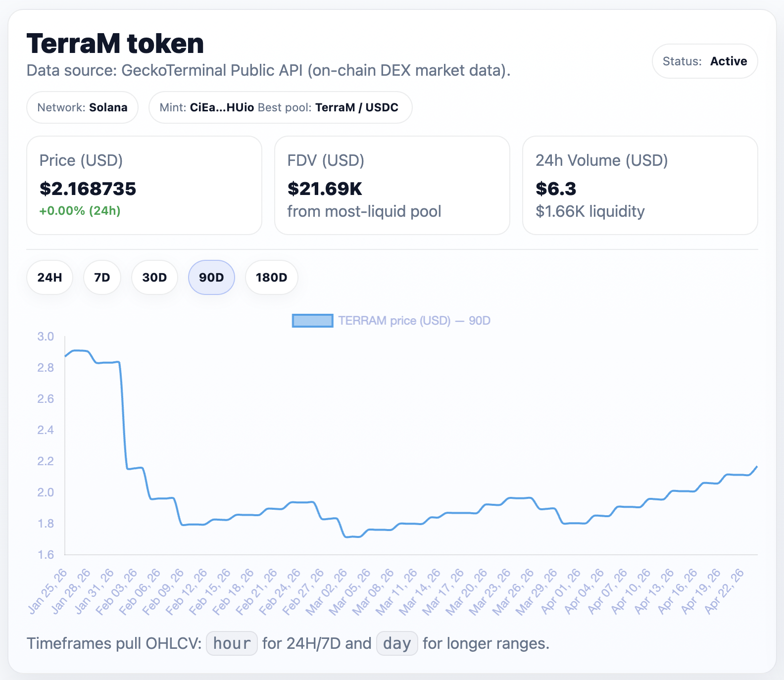This screenshot has height=680, width=784.
Task: Click the 'hour' code tag in footer
Action: 232,643
